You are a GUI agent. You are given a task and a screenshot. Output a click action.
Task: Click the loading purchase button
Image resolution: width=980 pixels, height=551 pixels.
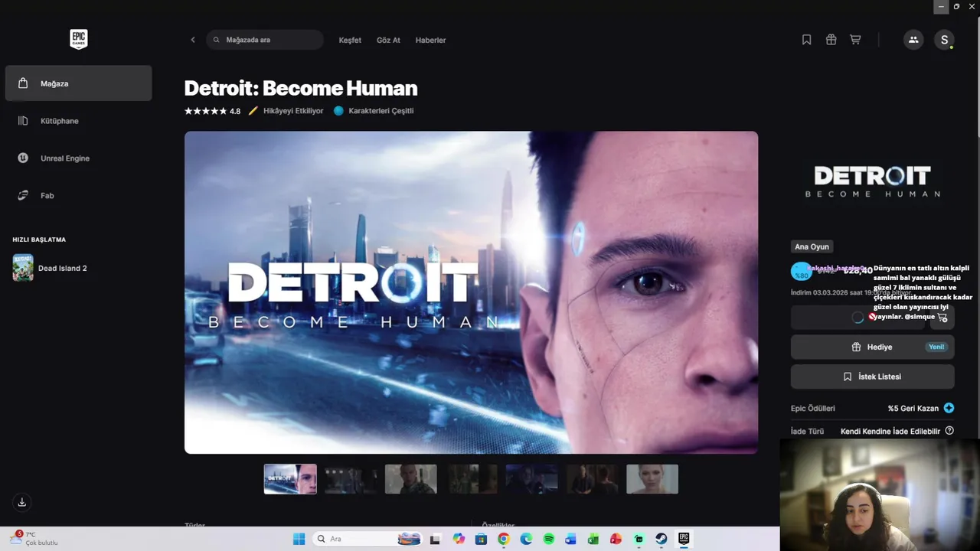pyautogui.click(x=858, y=317)
